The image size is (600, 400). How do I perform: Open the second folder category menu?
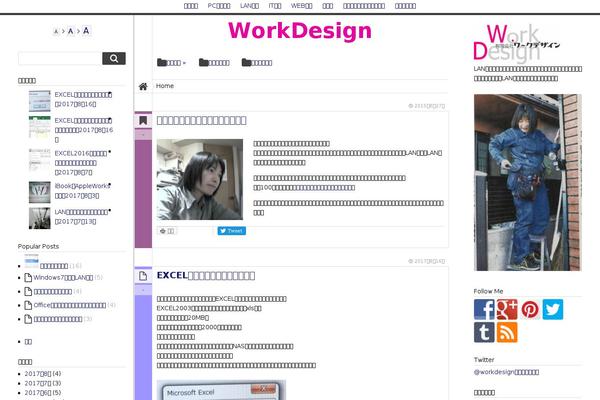214,63
